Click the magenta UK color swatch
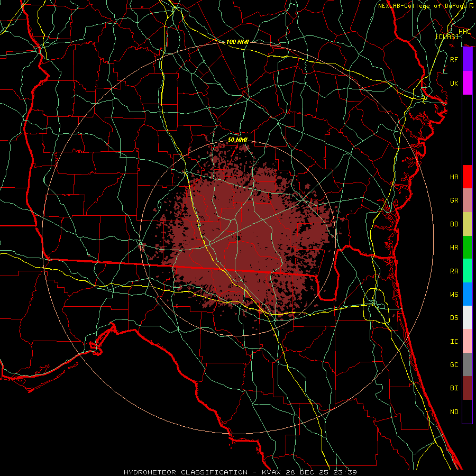The image size is (476, 476). click(467, 83)
